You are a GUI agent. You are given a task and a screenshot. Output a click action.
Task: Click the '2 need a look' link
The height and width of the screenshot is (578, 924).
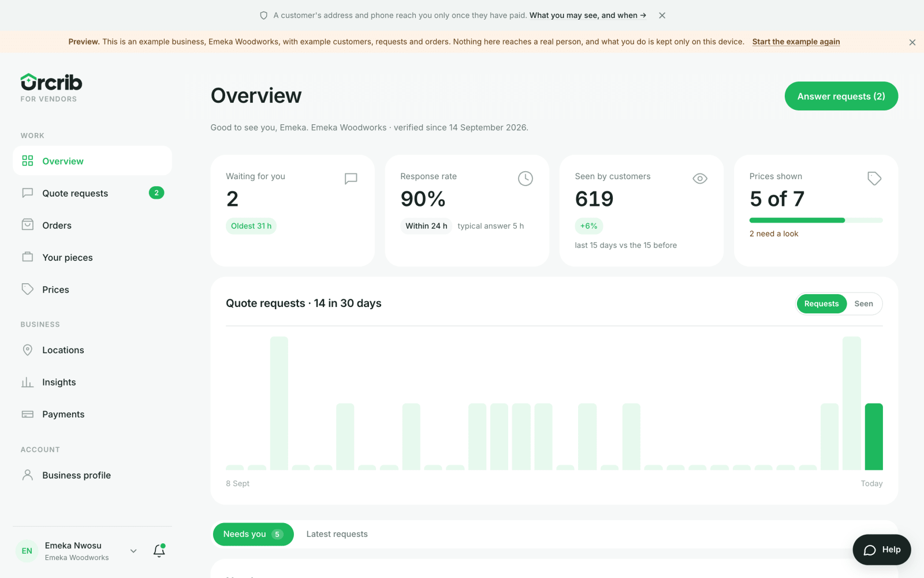pos(773,234)
